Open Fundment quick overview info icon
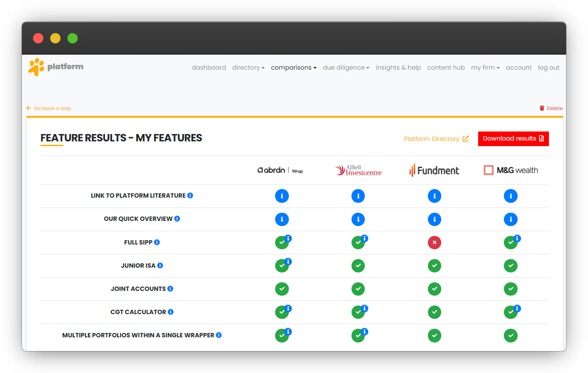Screen dimensions: 588x373 pyautogui.click(x=434, y=219)
